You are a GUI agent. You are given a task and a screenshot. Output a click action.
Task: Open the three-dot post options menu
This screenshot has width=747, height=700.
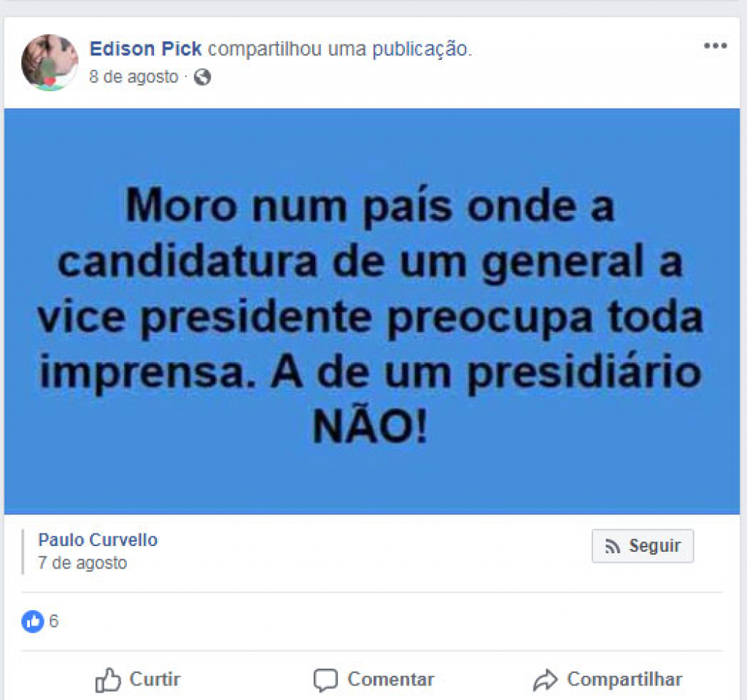(x=715, y=46)
